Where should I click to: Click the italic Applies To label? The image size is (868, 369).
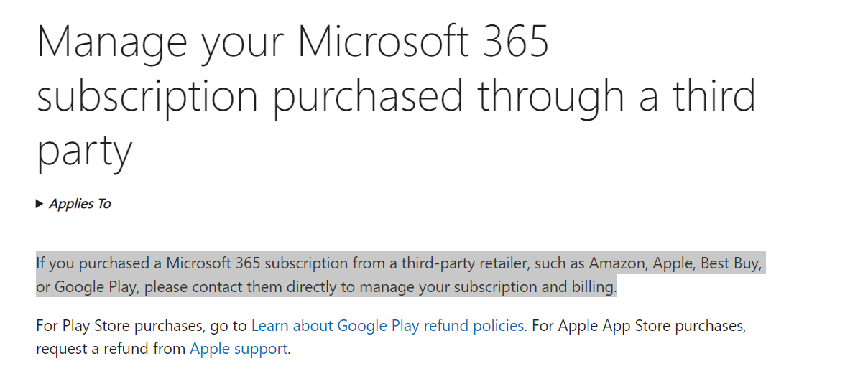click(80, 205)
